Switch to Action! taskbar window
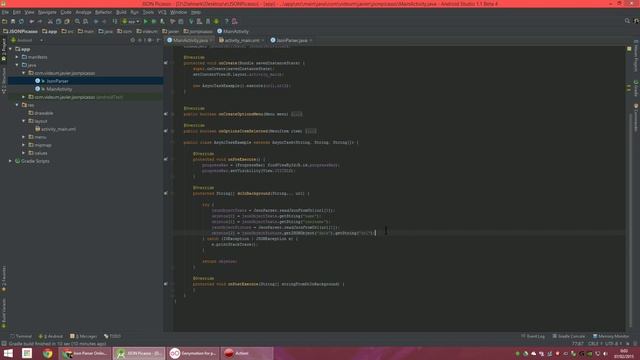Image resolution: width=640 pixels, height=360 pixels. tap(247, 353)
